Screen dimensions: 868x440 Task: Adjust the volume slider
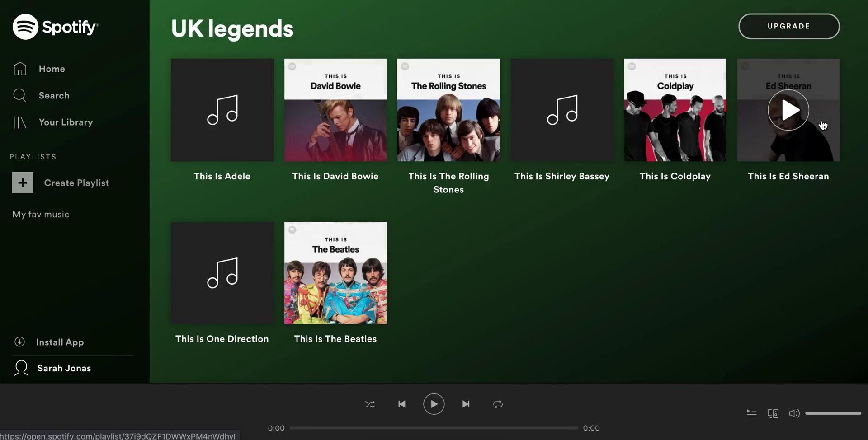tap(833, 413)
